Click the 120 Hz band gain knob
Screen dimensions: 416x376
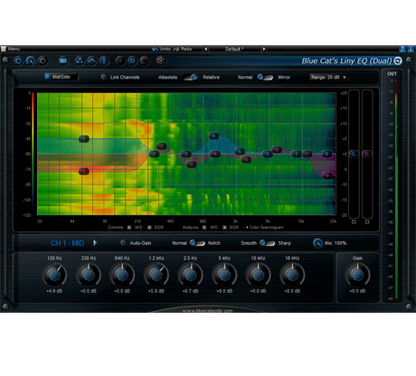(x=54, y=274)
